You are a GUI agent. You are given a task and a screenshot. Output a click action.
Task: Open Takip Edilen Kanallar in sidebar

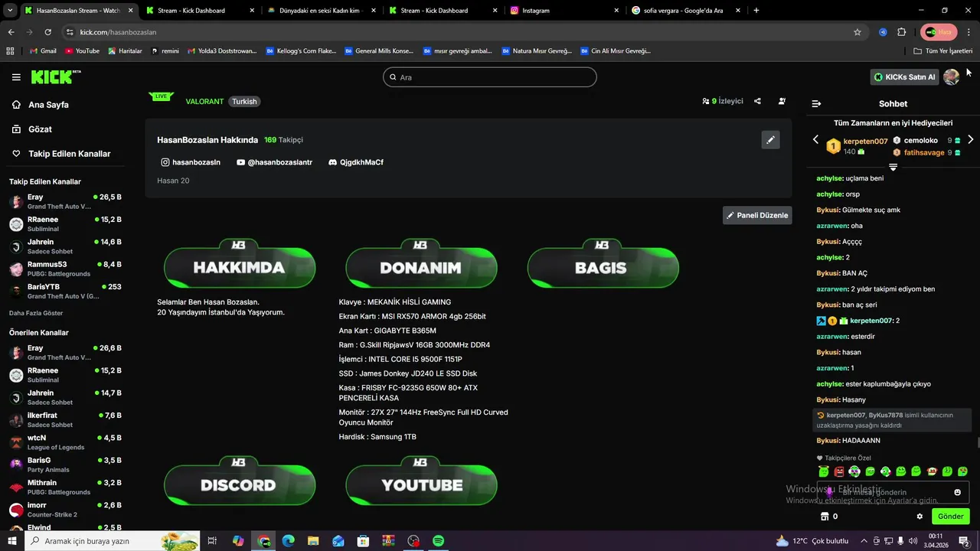click(61, 154)
